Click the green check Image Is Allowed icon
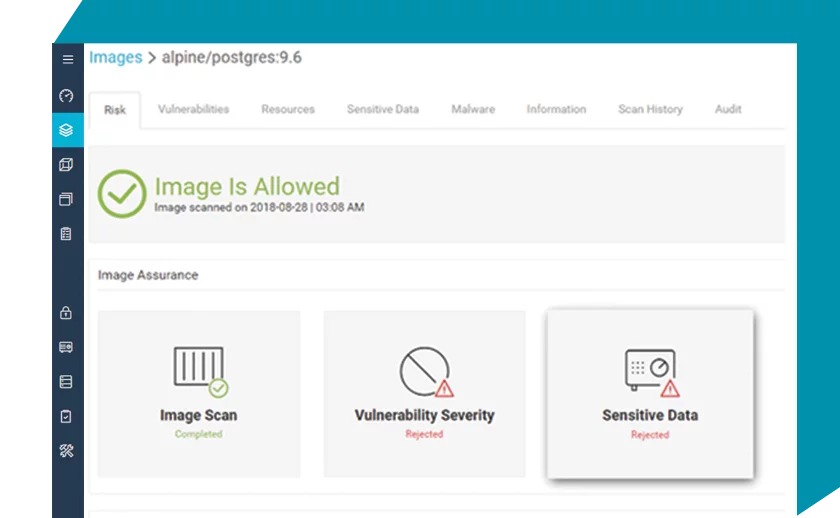The width and height of the screenshot is (840, 518). pyautogui.click(x=122, y=193)
